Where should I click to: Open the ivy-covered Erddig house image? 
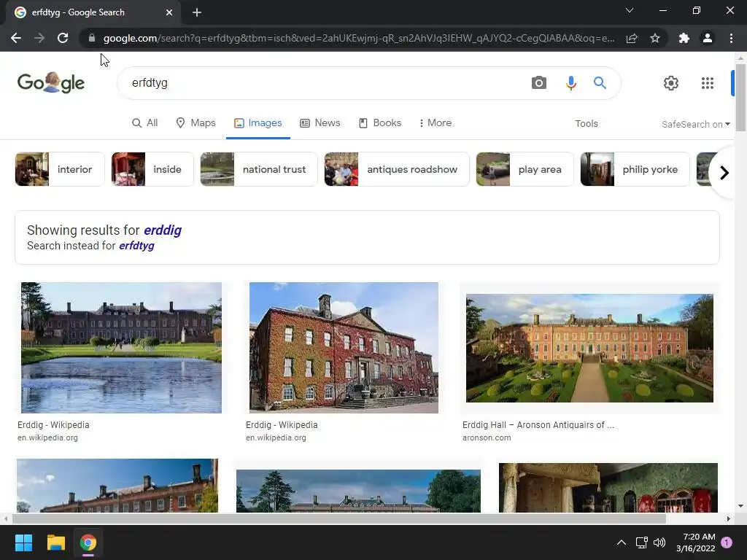344,348
